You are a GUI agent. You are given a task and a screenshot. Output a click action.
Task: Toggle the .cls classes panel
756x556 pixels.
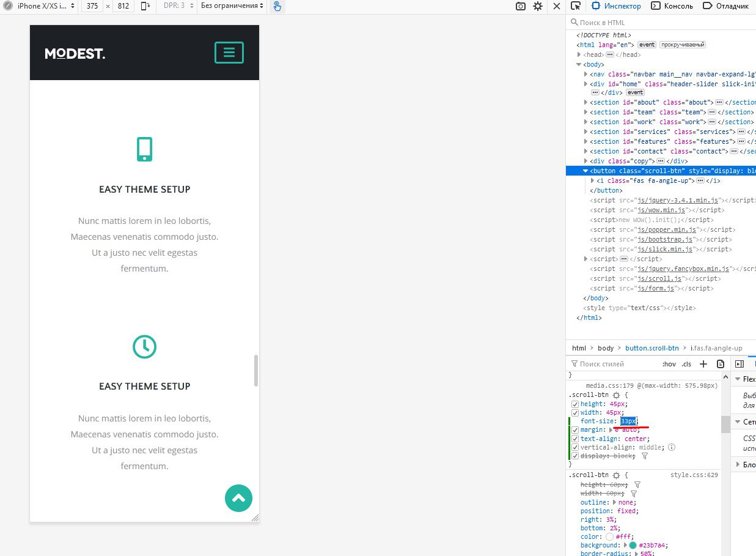point(686,364)
